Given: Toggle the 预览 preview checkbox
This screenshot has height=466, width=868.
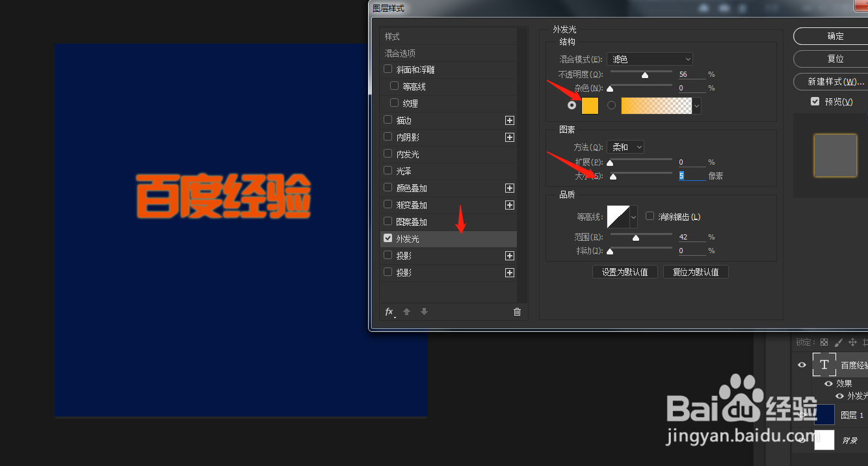Looking at the screenshot, I should 815,102.
